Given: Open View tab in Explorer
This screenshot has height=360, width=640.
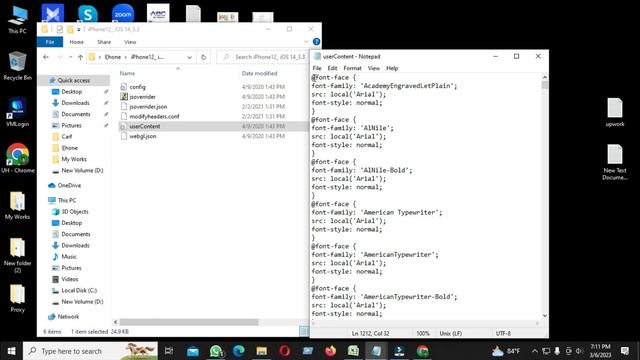Looking at the screenshot, I should (x=130, y=42).
